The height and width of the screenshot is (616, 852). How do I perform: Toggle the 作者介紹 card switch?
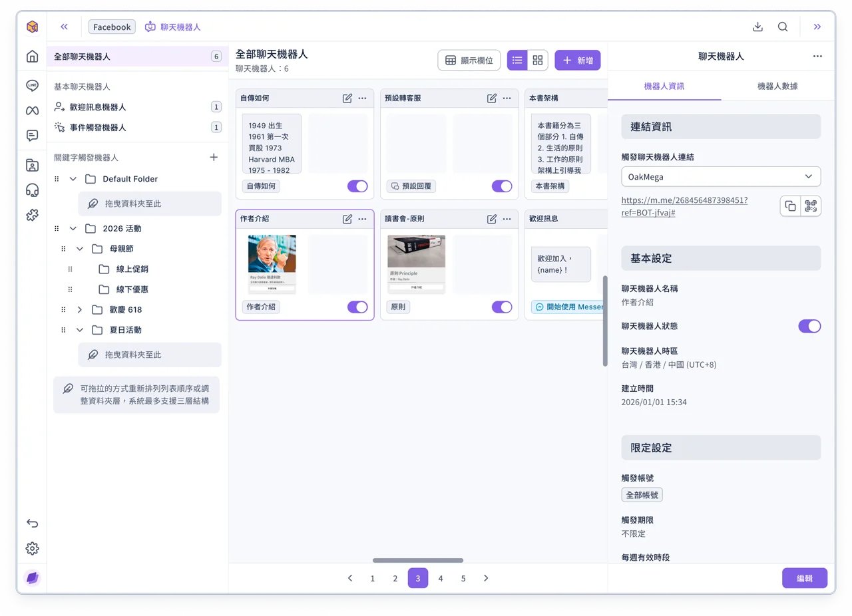click(357, 307)
